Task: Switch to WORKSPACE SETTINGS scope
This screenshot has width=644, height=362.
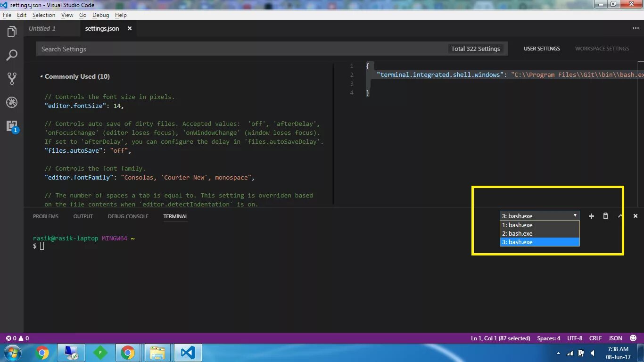Action: pyautogui.click(x=602, y=49)
